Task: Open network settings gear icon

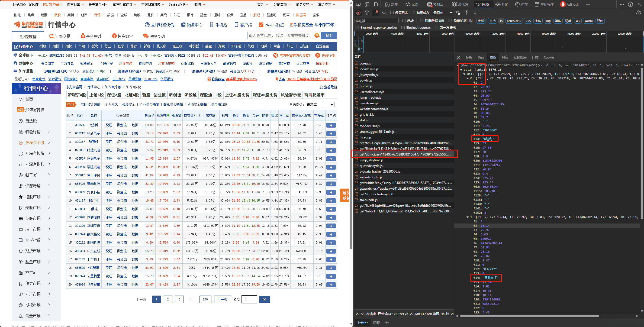Action: click(x=638, y=13)
